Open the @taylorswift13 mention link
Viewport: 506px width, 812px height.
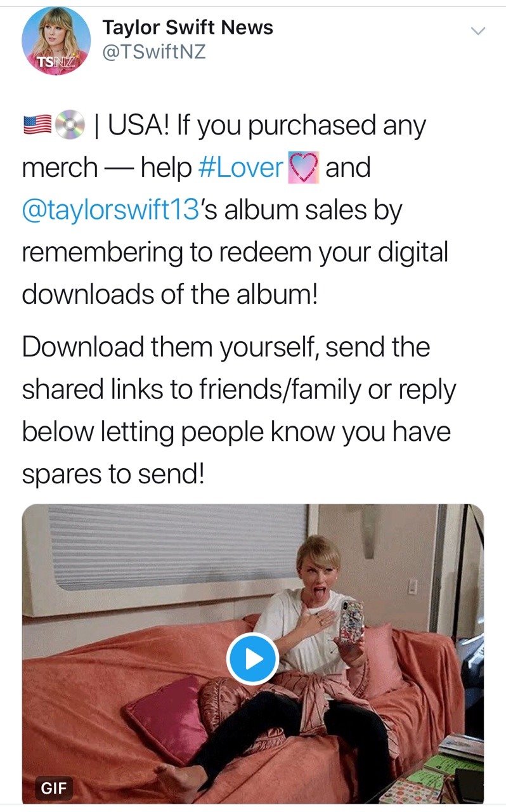[111, 210]
